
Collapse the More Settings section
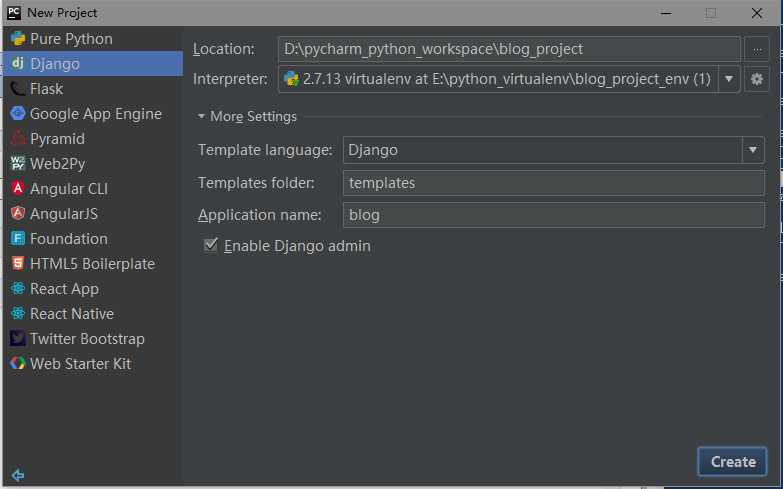[x=203, y=117]
